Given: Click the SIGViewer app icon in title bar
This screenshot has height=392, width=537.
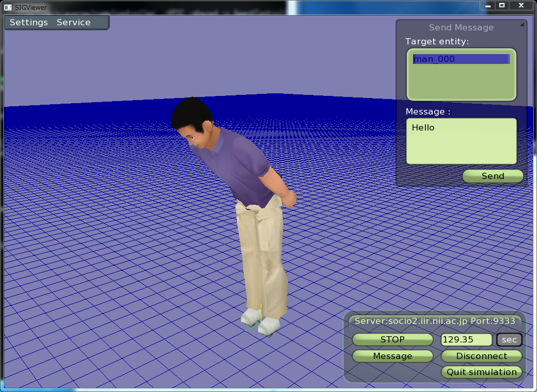Looking at the screenshot, I should [7, 7].
